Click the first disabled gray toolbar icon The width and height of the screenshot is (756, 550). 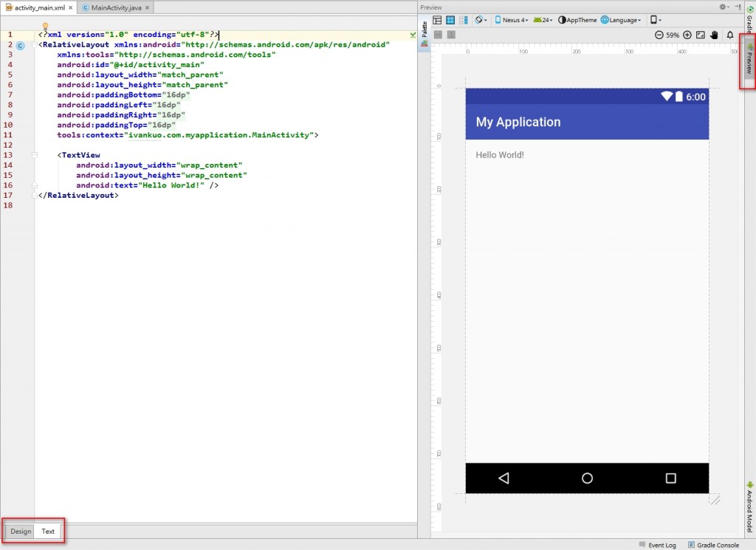coord(438,35)
